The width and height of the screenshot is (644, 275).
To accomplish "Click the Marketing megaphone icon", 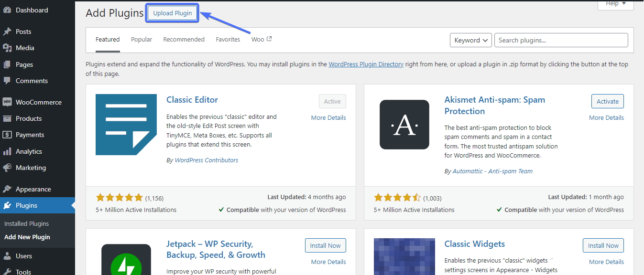I will pyautogui.click(x=7, y=168).
